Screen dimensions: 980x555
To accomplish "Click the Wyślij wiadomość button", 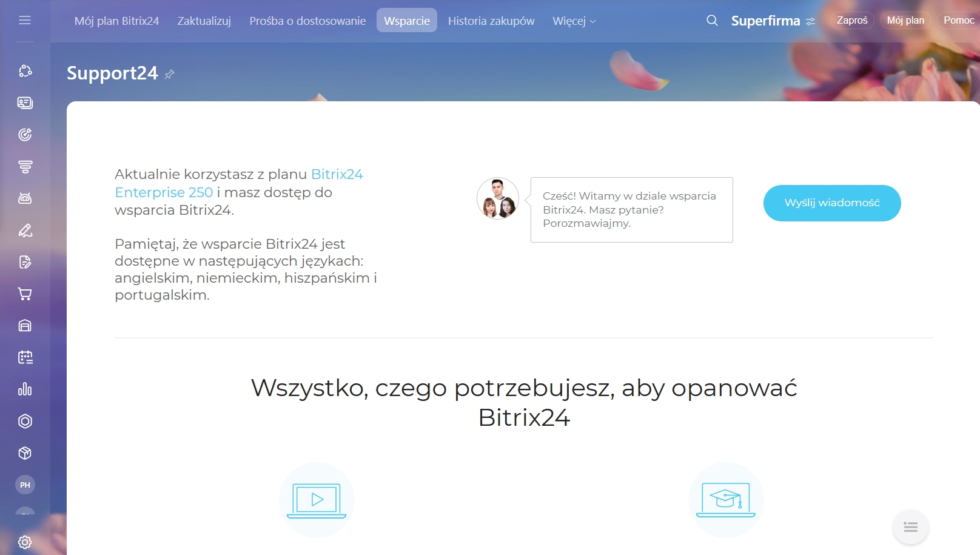I will (x=832, y=203).
